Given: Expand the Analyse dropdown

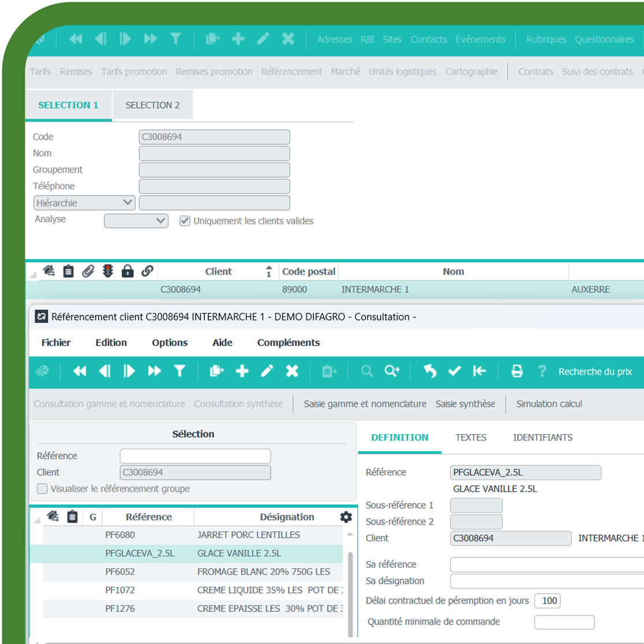Looking at the screenshot, I should point(136,220).
